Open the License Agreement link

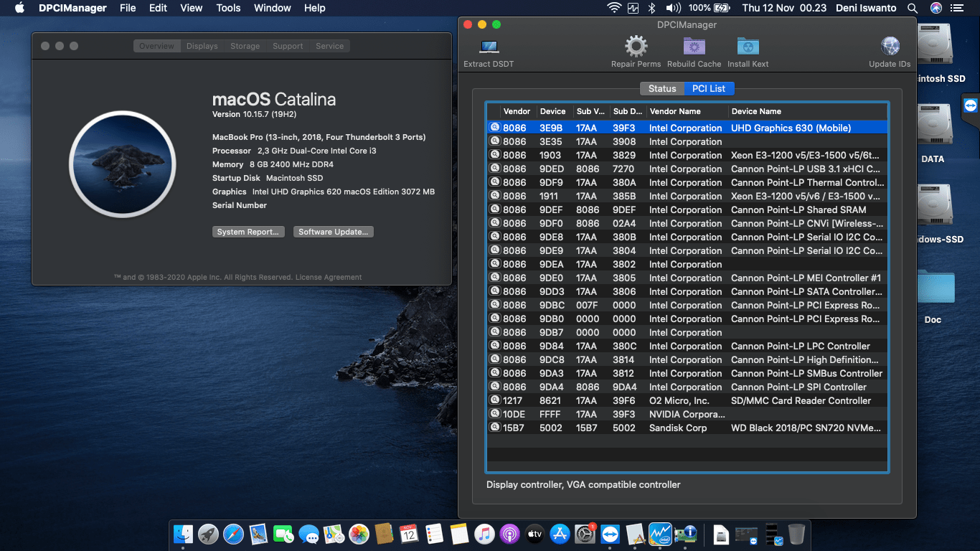pyautogui.click(x=329, y=277)
